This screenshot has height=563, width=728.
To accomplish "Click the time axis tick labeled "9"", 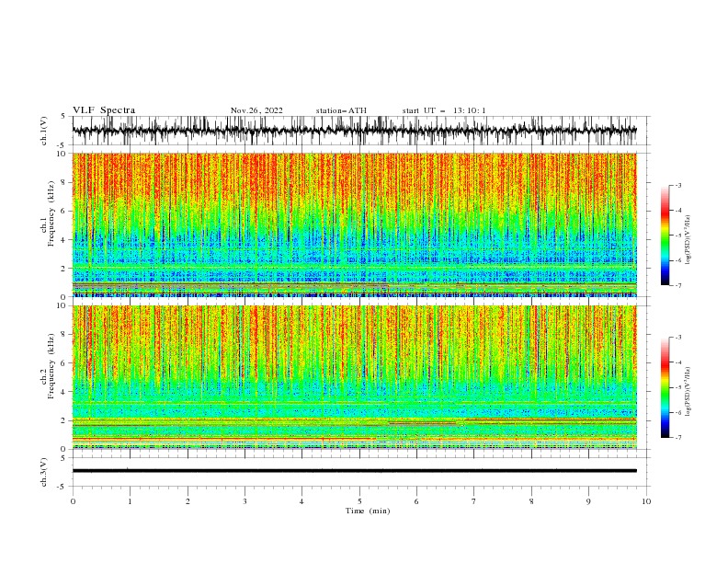I will (588, 501).
